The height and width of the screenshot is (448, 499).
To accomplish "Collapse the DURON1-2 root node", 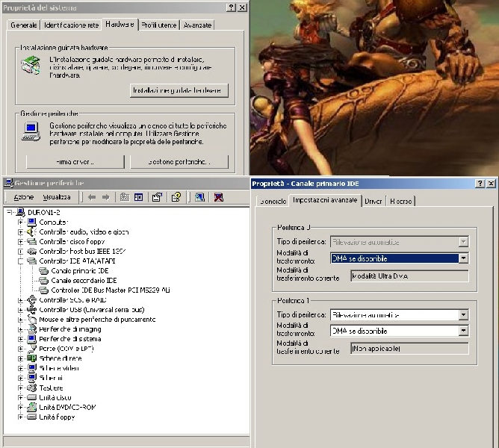I will pyautogui.click(x=9, y=212).
